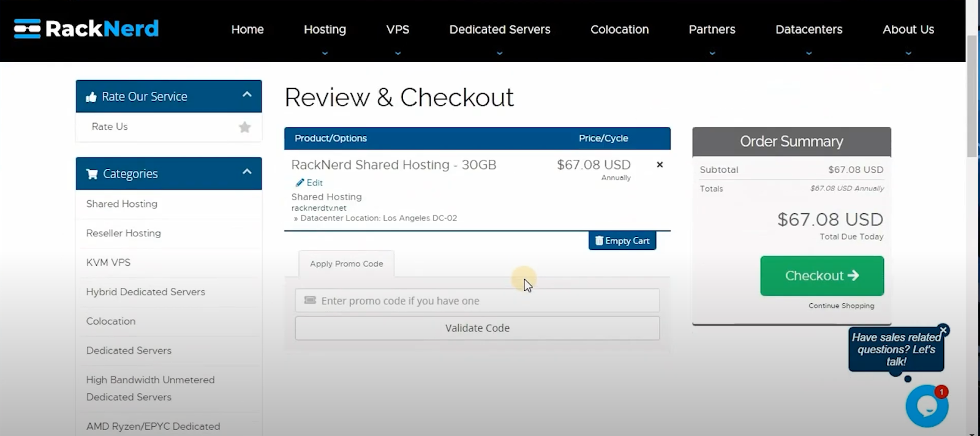This screenshot has height=436, width=980.
Task: Expand dropdown chevron under Hosting
Action: point(325,53)
